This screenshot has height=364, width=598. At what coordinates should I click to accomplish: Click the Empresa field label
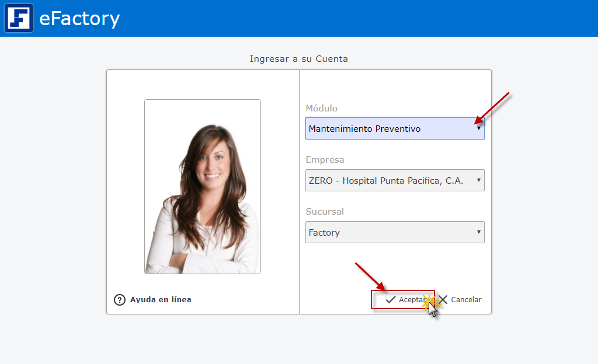[325, 160]
